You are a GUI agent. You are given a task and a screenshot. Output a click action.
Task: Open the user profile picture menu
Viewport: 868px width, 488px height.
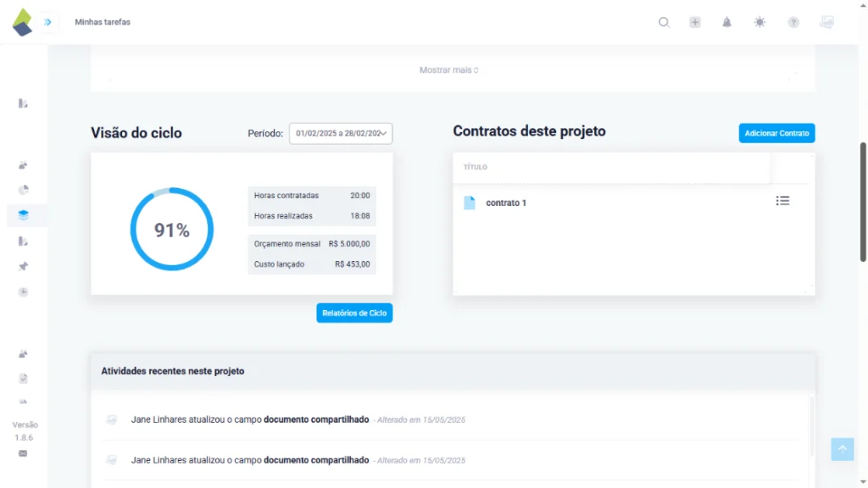point(826,22)
